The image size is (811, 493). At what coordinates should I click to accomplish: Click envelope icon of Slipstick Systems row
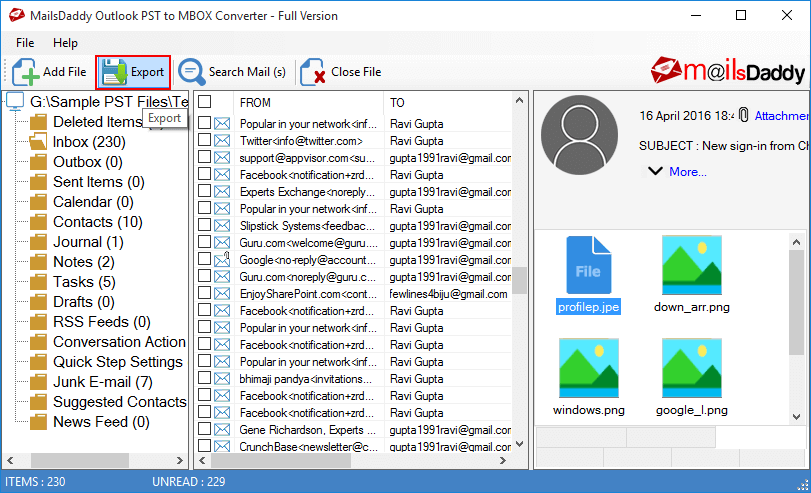tap(222, 226)
